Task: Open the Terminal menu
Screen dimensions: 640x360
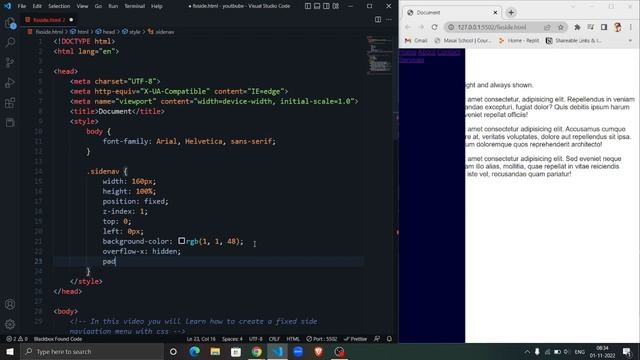Action: [135, 6]
